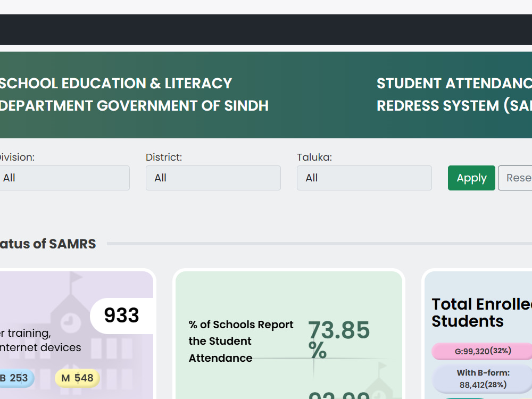Click the Division: field label
The width and height of the screenshot is (532, 399).
pos(17,157)
